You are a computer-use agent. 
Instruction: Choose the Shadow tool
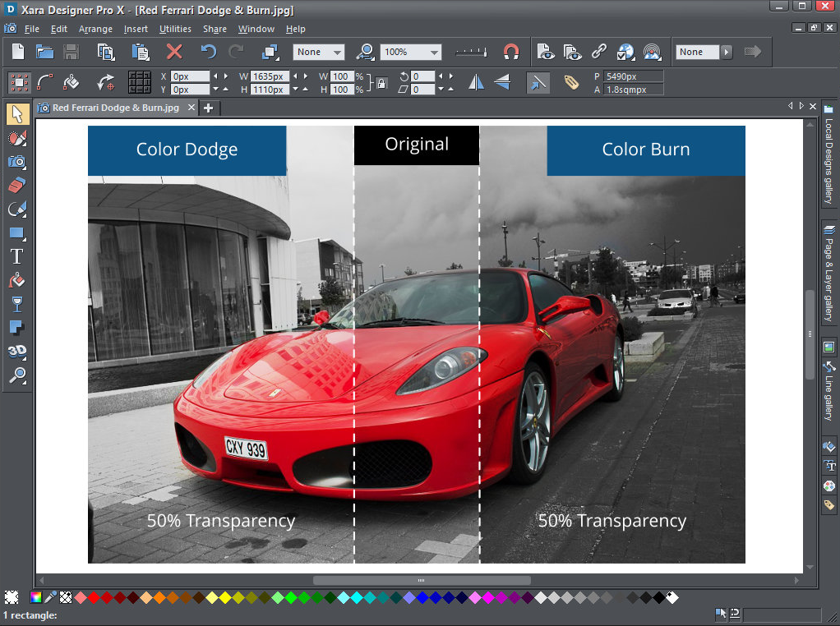tap(17, 327)
